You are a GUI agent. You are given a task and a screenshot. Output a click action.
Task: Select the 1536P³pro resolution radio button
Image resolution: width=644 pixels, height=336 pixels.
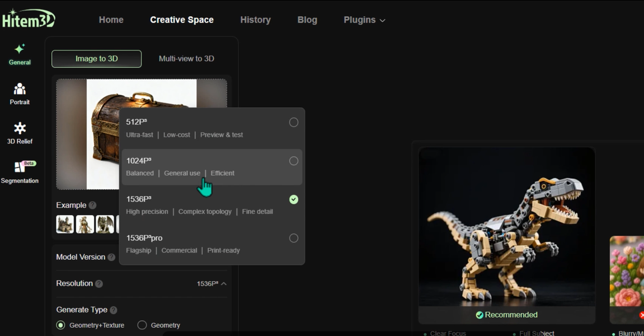pyautogui.click(x=294, y=238)
